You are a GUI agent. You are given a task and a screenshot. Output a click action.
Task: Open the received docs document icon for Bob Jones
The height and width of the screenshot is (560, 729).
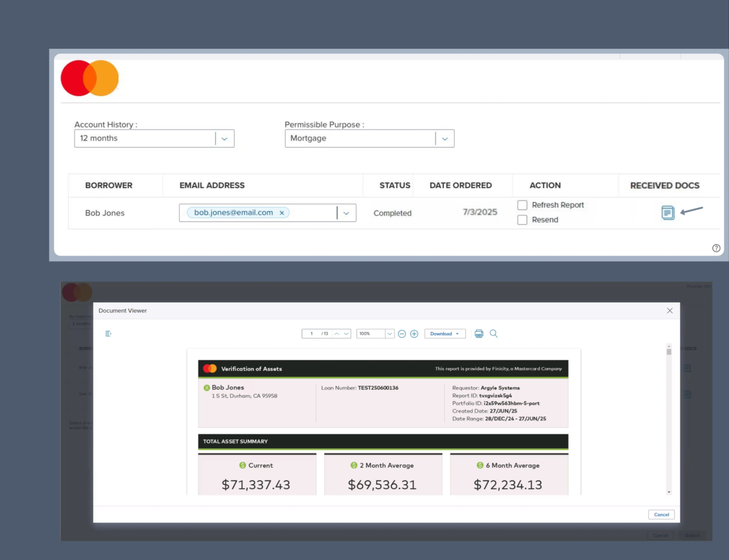tap(667, 213)
